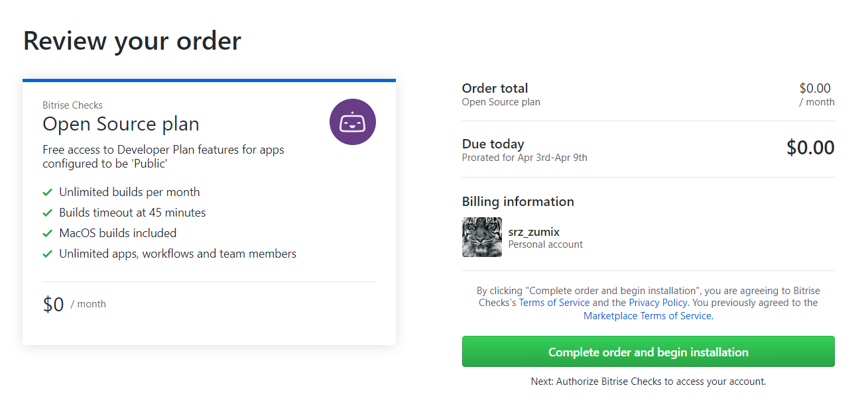The image size is (868, 410).
Task: Click the $0.00 / month order total amount
Action: coord(816,95)
